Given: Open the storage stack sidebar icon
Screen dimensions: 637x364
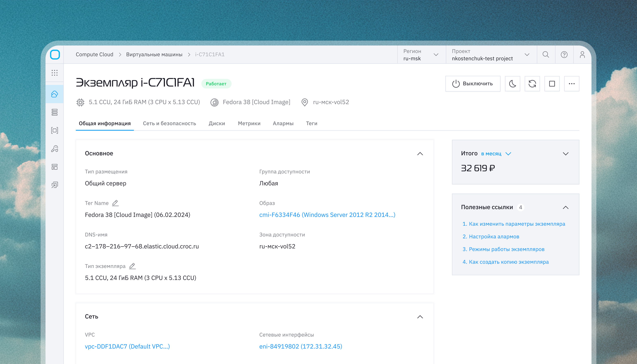Looking at the screenshot, I should pos(54,112).
